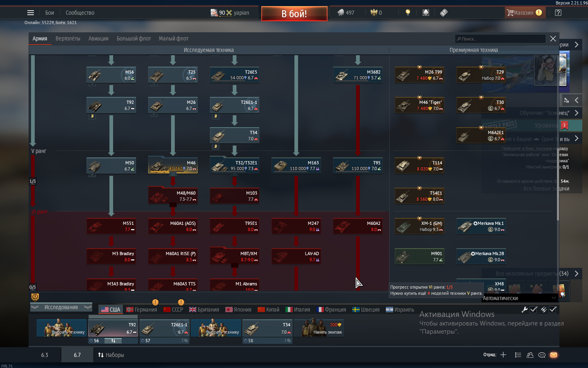Open the inventory items icon beside the lightbulb
Screen dimensions: 588x368
click(426, 13)
